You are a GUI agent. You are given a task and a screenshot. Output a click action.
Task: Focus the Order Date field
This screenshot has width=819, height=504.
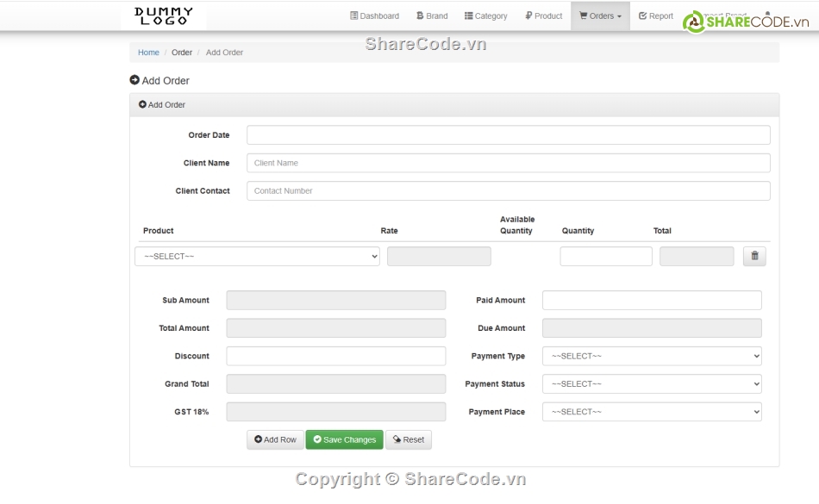[x=508, y=135]
